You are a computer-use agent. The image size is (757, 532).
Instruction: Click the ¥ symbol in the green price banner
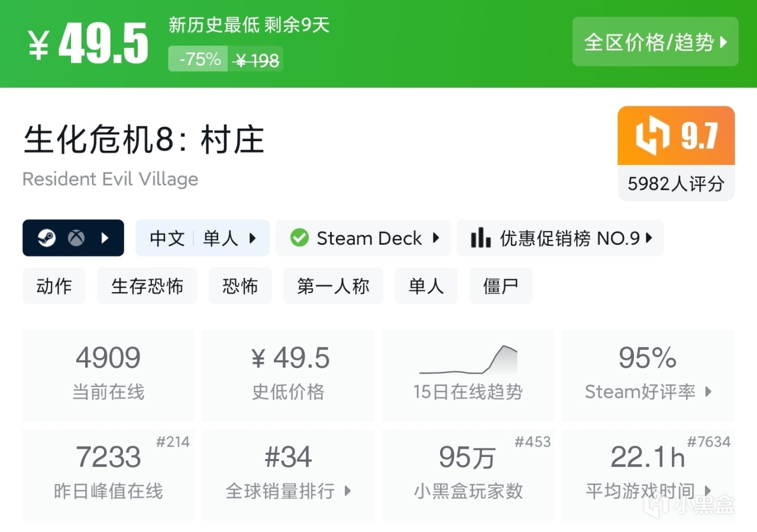tap(38, 46)
